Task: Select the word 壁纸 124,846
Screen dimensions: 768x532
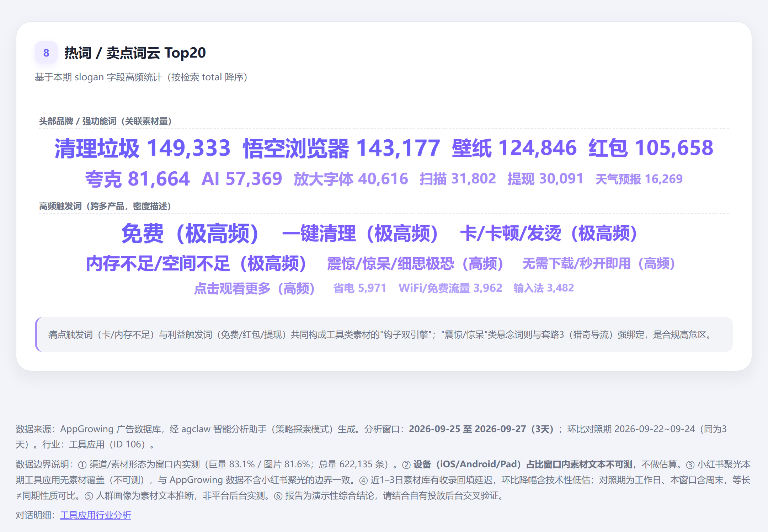Action: 514,148
